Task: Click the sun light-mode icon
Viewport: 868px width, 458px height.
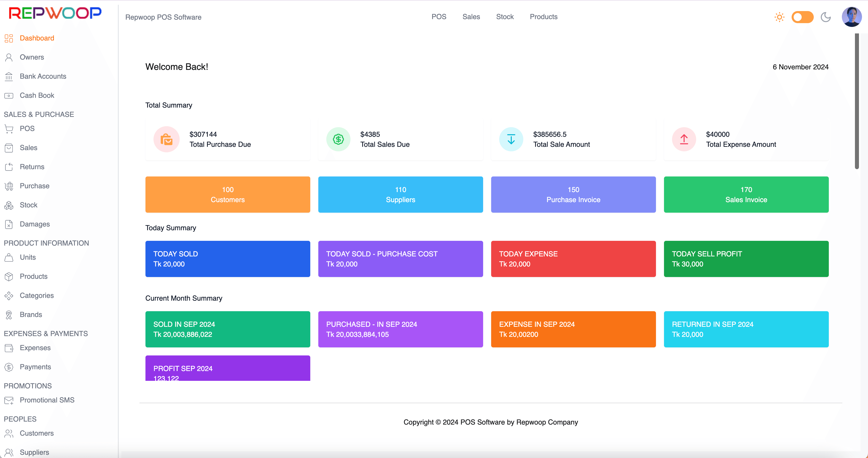Action: point(779,17)
